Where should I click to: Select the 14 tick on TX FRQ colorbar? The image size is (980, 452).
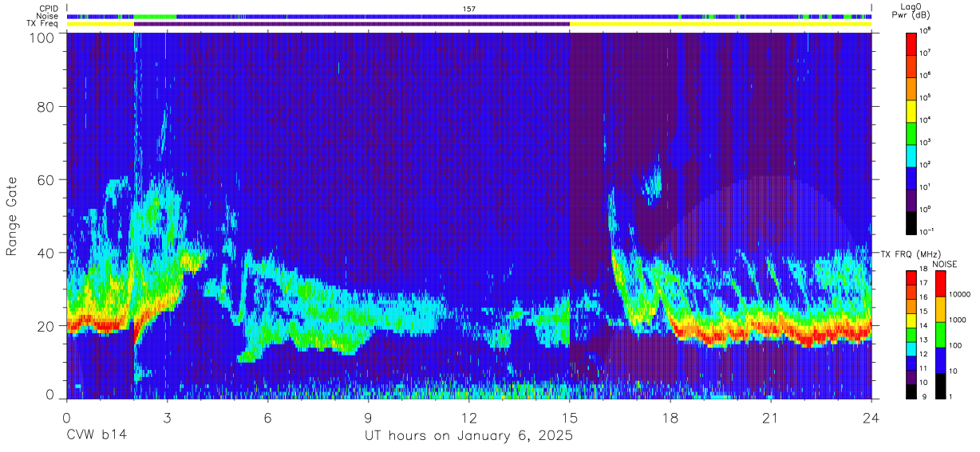(924, 327)
